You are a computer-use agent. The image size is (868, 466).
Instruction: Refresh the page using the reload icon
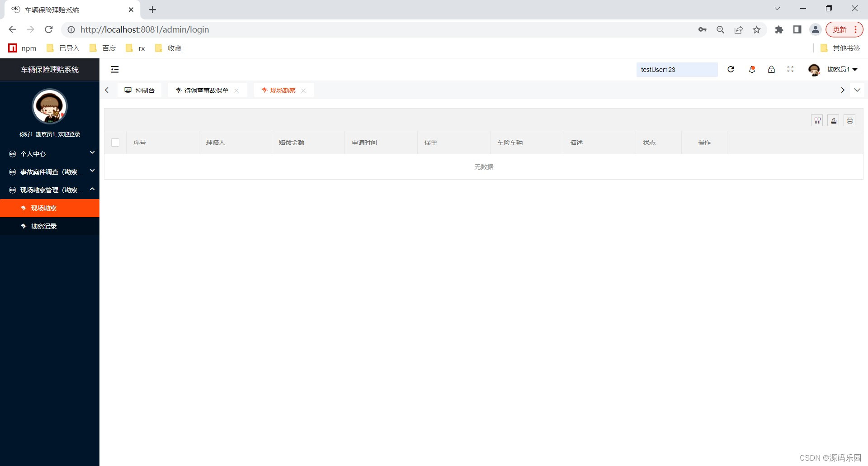(x=731, y=69)
